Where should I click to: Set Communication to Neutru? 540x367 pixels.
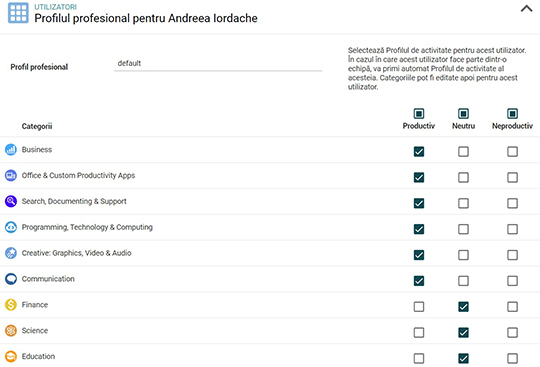pos(464,281)
